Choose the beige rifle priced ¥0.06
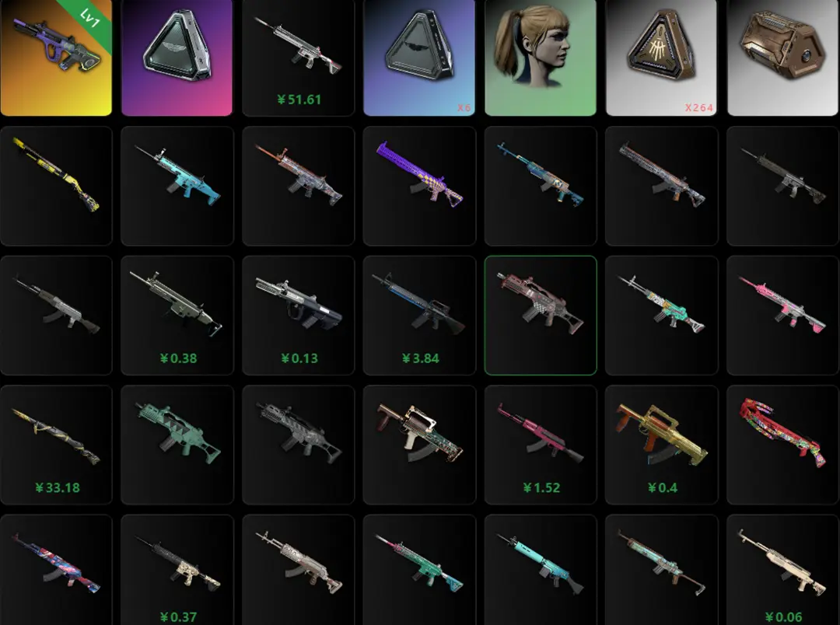The width and height of the screenshot is (840, 625). pyautogui.click(x=782, y=570)
